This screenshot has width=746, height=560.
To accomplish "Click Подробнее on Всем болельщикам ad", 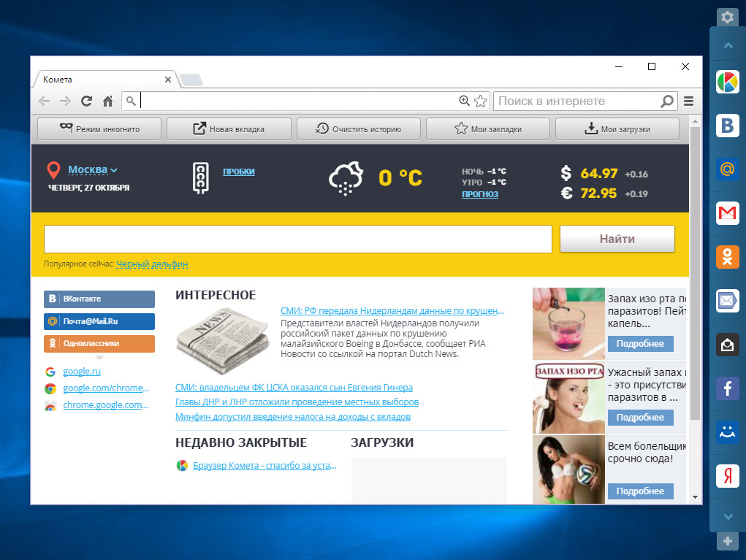I will tap(640, 491).
